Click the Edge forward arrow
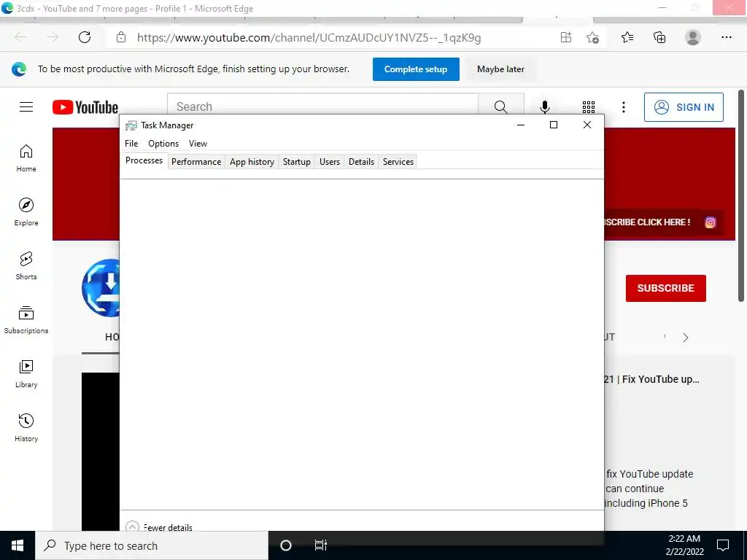Screen dimensions: 747x560 point(53,38)
